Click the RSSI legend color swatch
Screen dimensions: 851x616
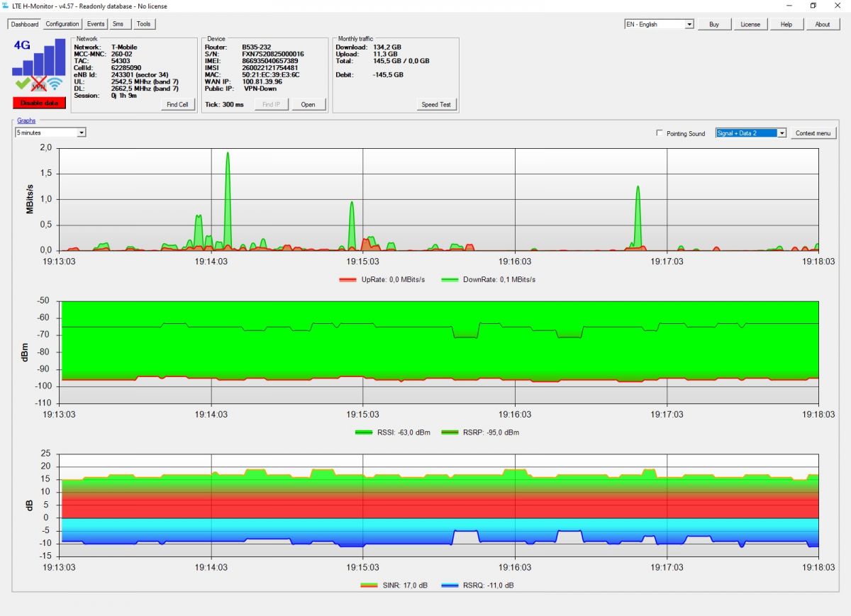tap(365, 432)
